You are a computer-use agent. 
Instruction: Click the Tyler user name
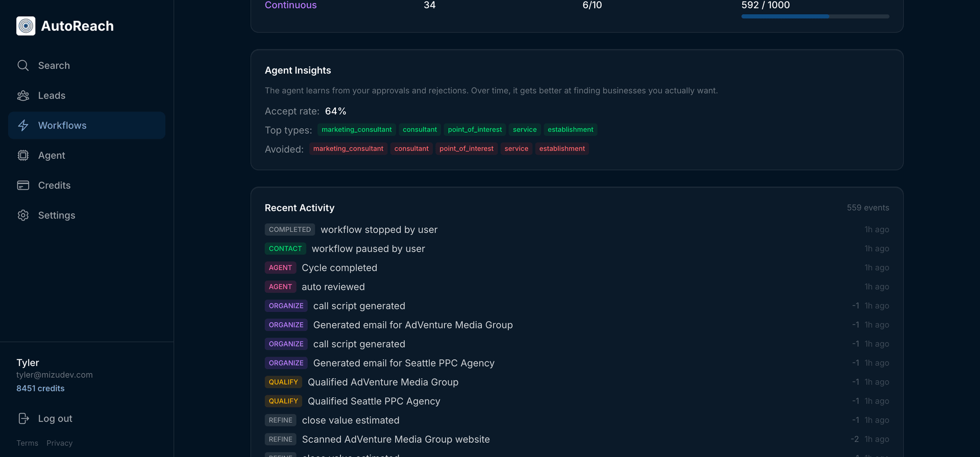point(28,363)
